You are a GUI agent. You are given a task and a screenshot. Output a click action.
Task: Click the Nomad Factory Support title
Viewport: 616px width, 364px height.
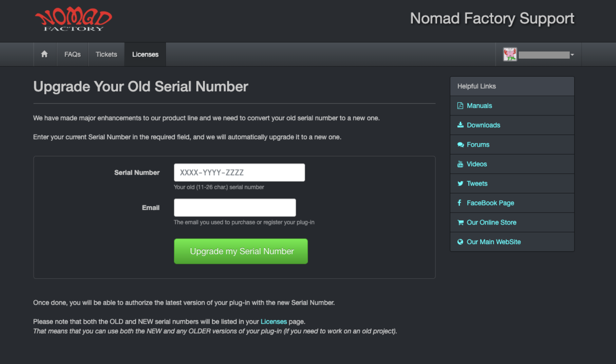492,19
